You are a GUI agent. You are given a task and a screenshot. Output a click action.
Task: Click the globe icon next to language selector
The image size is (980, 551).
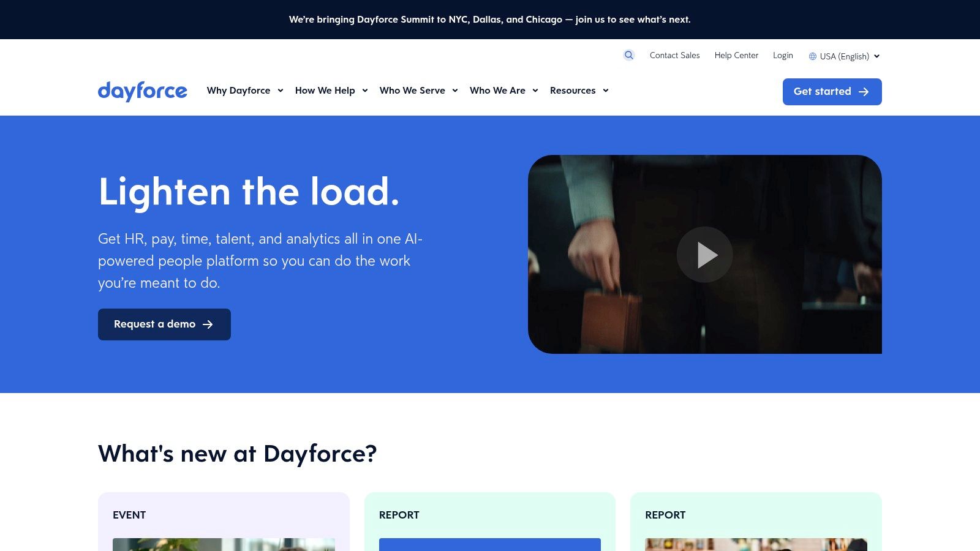(812, 56)
